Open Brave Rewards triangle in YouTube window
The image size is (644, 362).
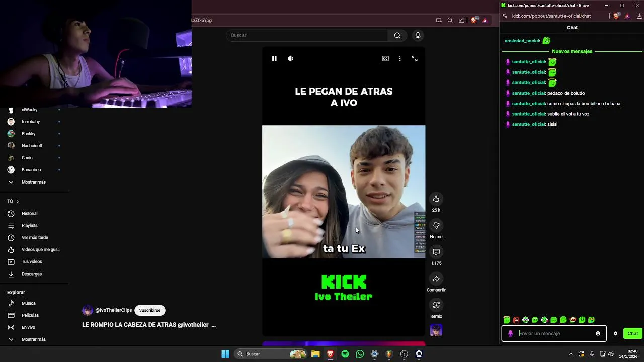[485, 20]
